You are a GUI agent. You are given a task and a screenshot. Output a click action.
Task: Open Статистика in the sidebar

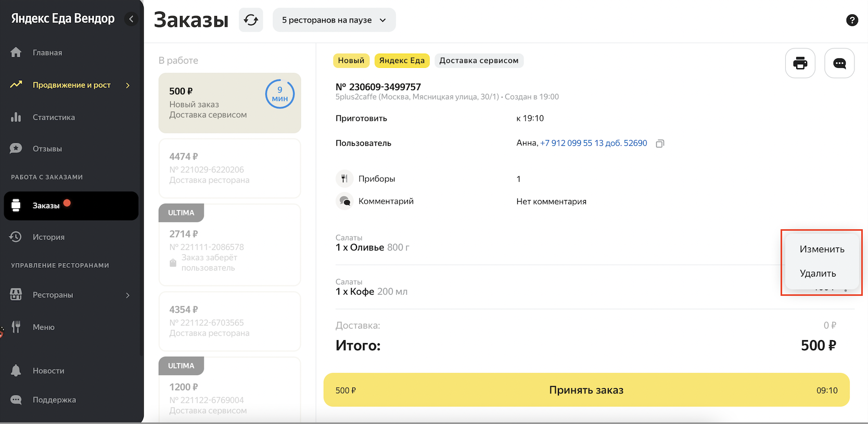click(54, 117)
